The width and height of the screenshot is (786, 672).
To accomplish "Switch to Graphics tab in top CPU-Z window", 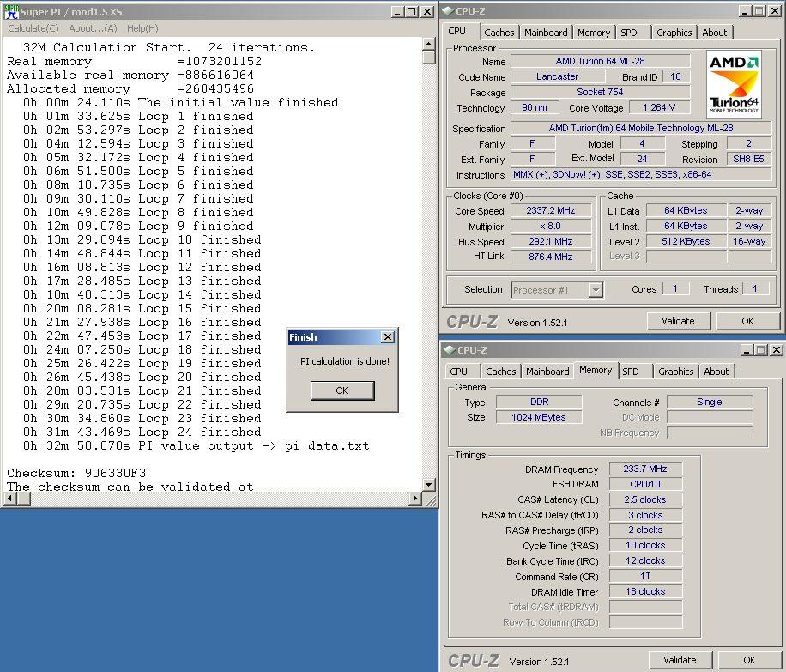I will [x=674, y=33].
